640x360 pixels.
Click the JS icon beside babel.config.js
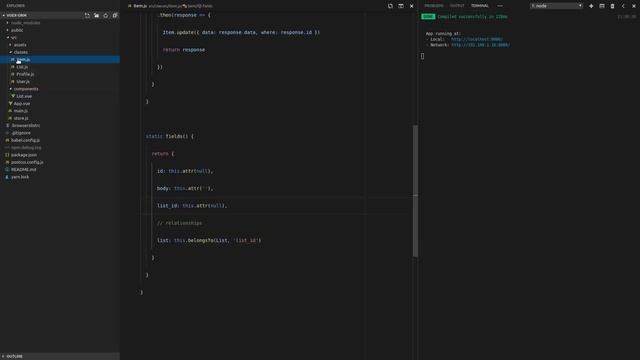click(7, 140)
